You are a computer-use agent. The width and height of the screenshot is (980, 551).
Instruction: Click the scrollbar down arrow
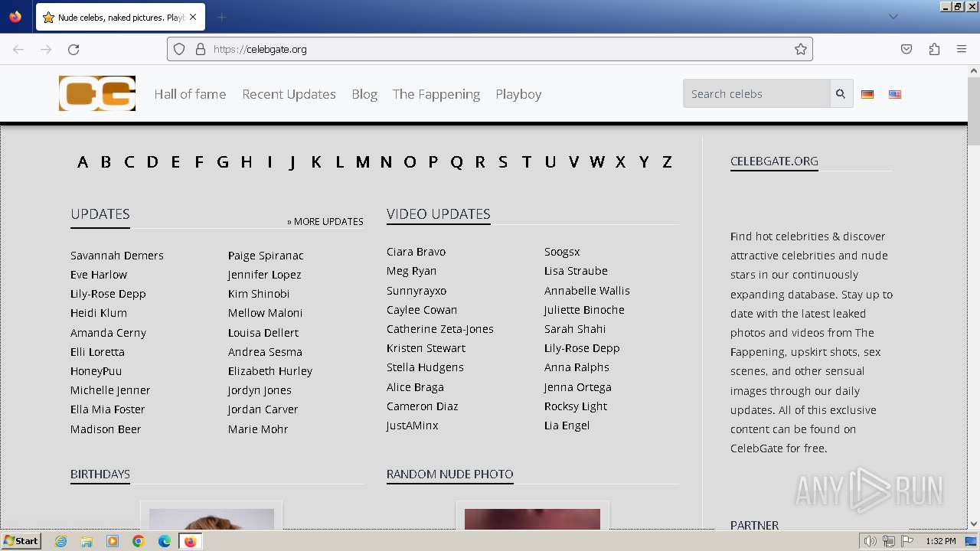point(974,523)
